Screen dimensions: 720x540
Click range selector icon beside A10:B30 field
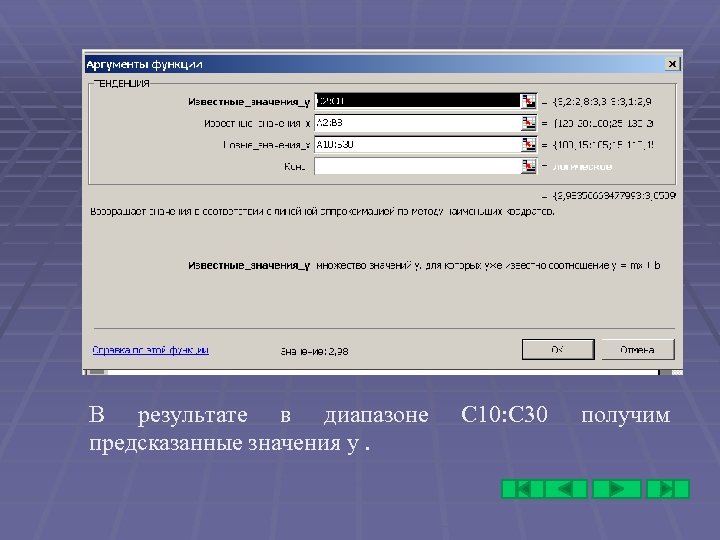point(529,145)
